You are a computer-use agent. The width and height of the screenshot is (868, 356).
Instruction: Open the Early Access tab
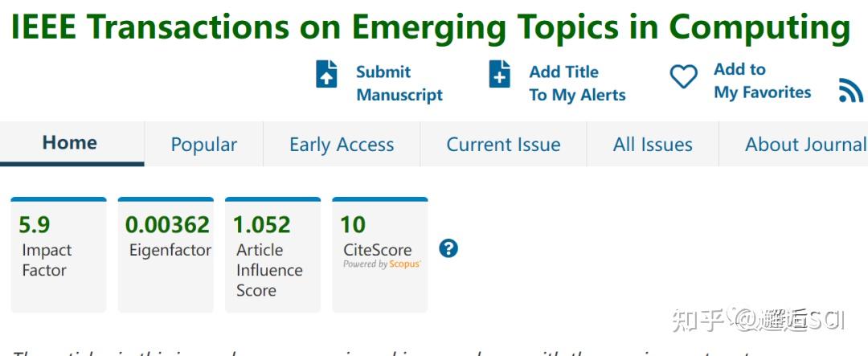[x=342, y=145]
